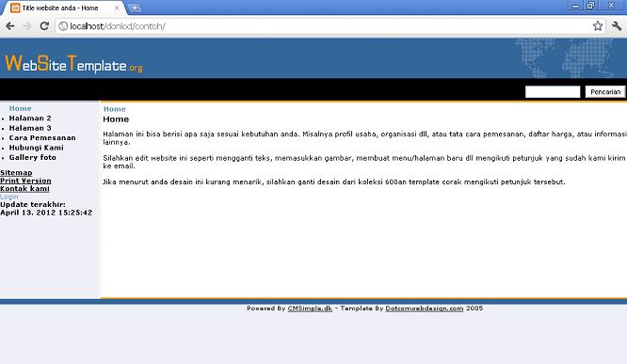Click the paragraph starting 'Silahkan edit website ini'
The height and width of the screenshot is (364, 627).
tap(364, 162)
